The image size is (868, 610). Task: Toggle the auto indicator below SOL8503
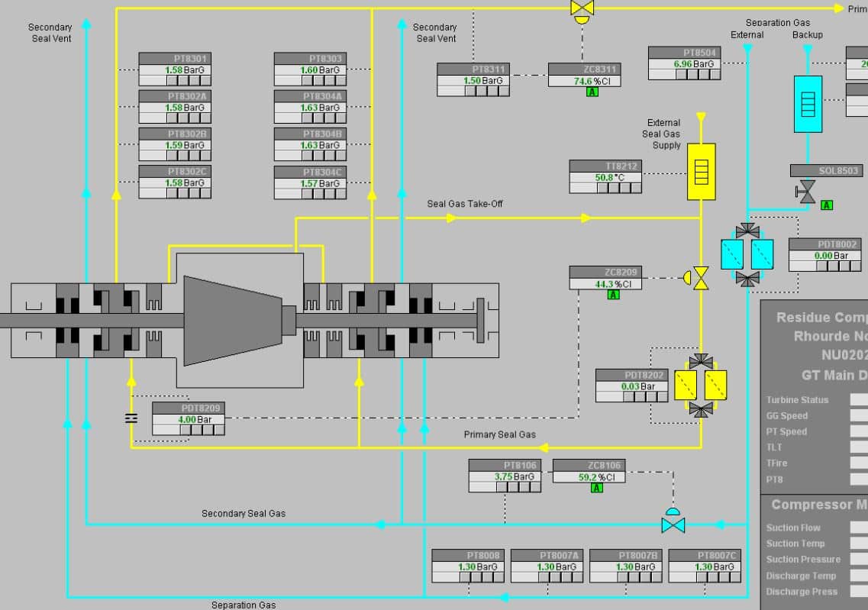coord(826,205)
